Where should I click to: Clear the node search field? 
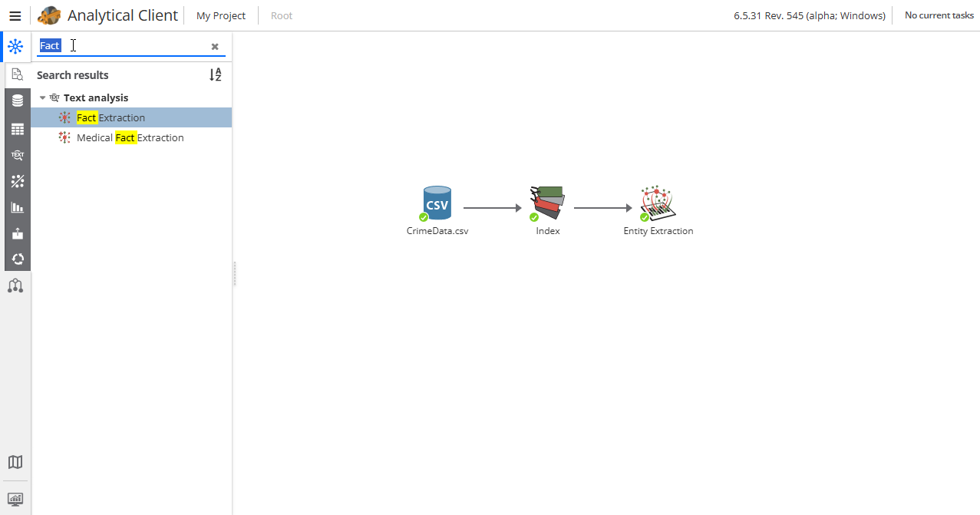215,47
